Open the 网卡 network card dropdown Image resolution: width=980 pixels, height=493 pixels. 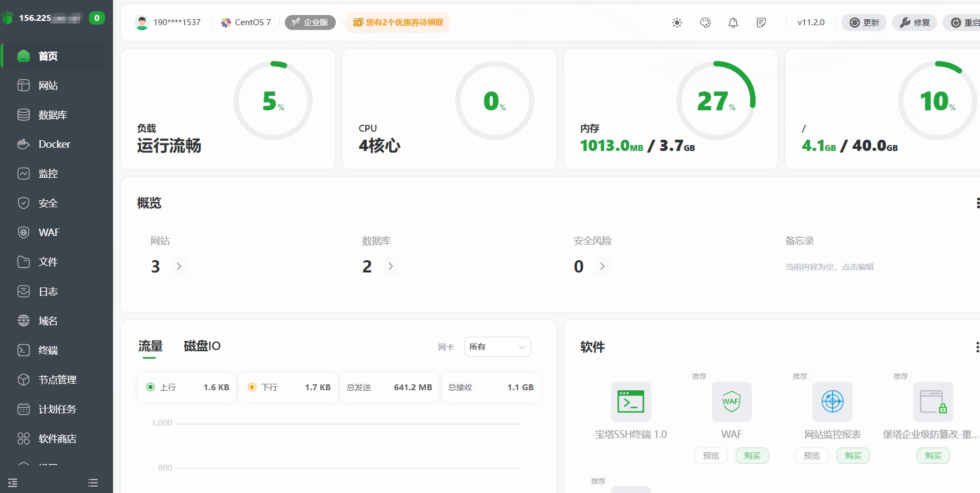point(497,347)
